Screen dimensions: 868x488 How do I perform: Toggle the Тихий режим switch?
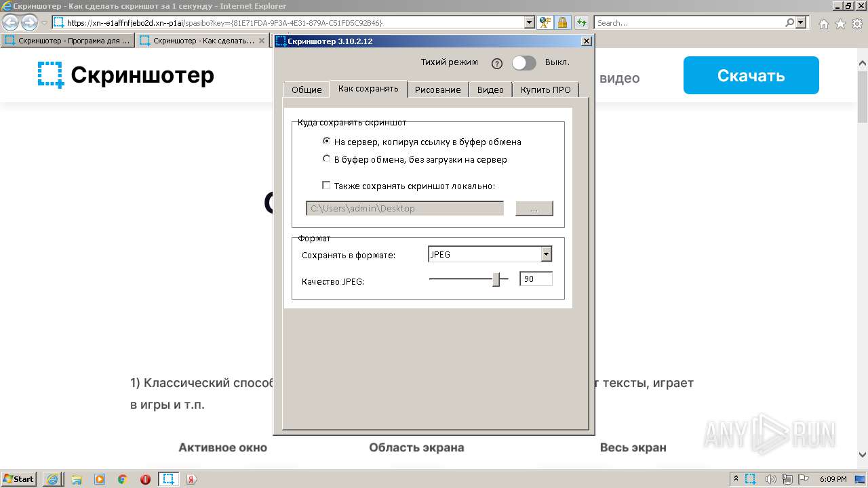[x=524, y=63]
